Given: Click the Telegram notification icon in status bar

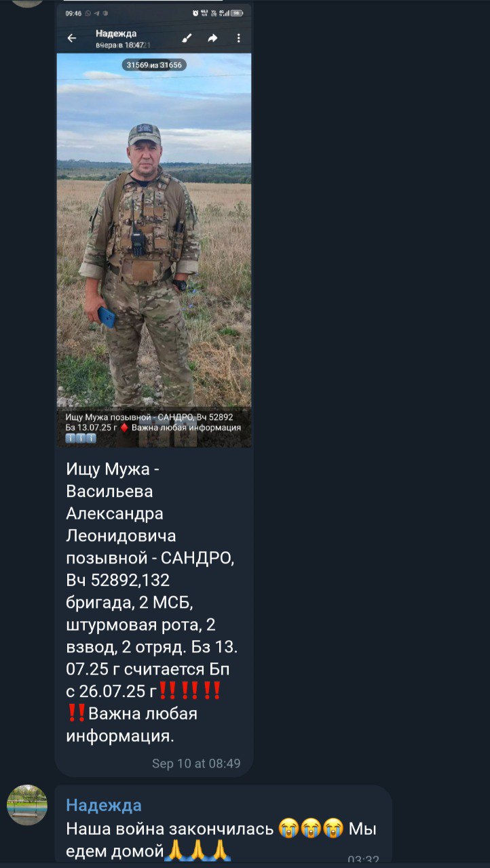Looking at the screenshot, I should (x=96, y=13).
